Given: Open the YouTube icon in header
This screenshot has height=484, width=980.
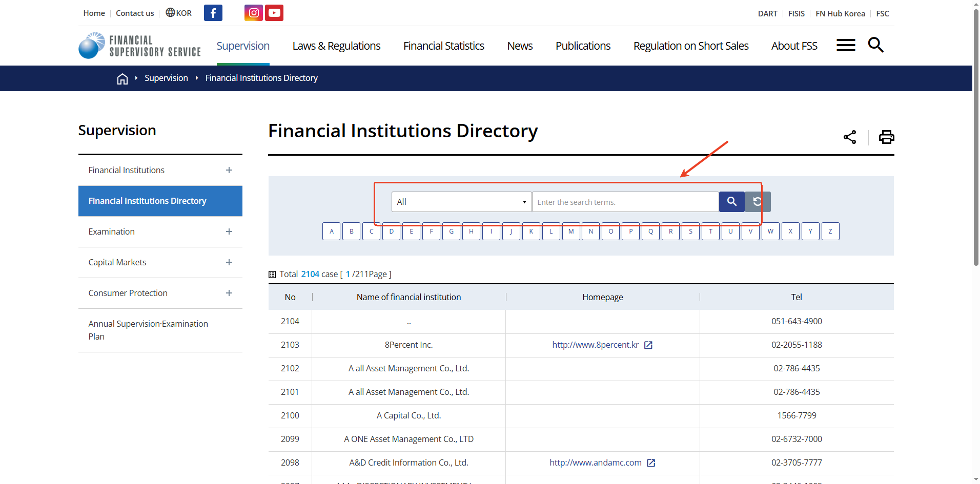Looking at the screenshot, I should pyautogui.click(x=274, y=13).
